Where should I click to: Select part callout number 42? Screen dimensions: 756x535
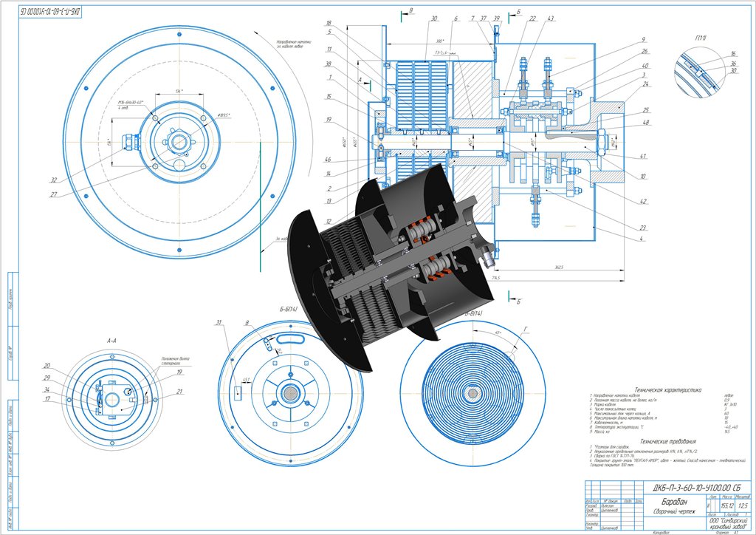click(643, 201)
